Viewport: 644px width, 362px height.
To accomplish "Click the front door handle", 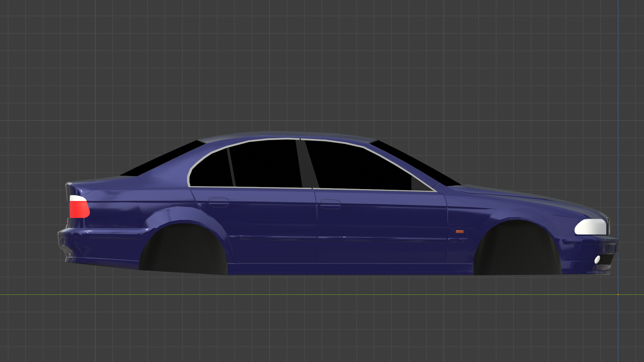I will [330, 204].
